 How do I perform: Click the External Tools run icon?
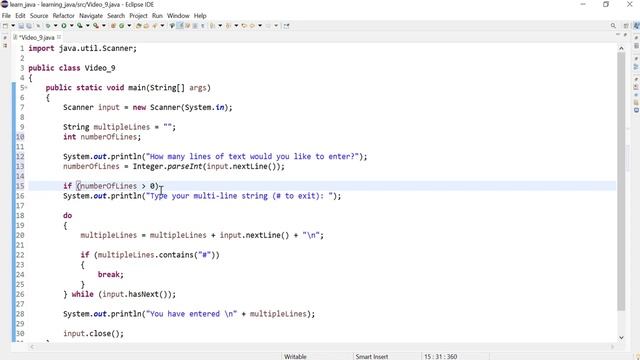[x=96, y=26]
